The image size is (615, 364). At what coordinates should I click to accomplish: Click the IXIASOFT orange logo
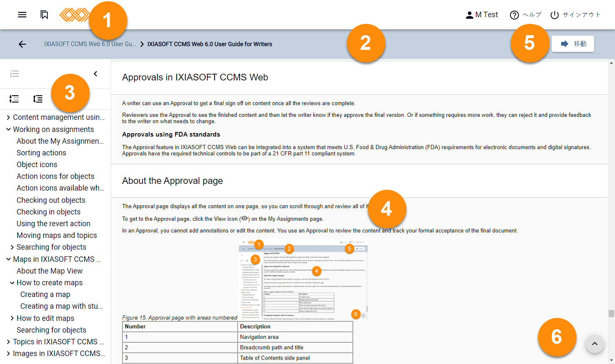[75, 15]
